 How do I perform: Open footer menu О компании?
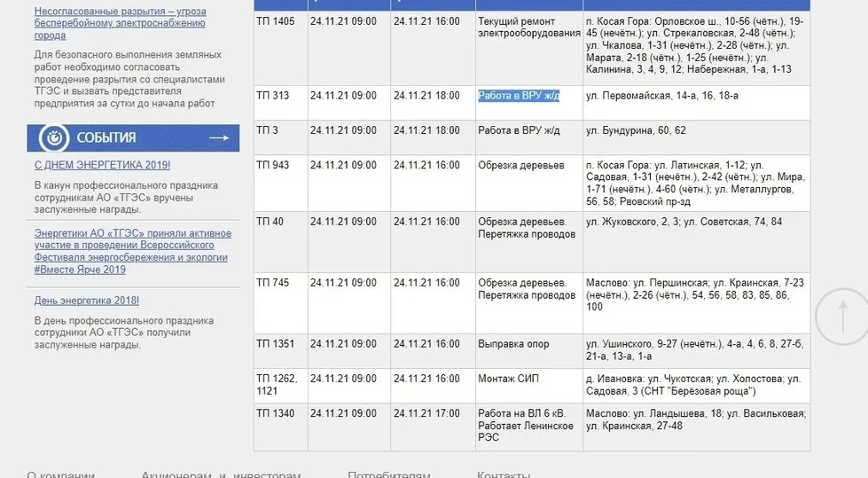pos(61,474)
